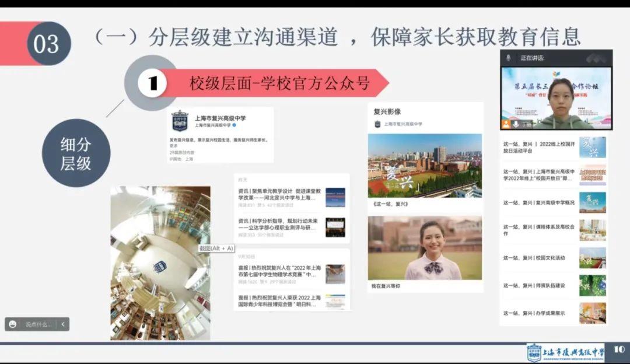Click thumbnail beside 办学成果展示

(593, 313)
